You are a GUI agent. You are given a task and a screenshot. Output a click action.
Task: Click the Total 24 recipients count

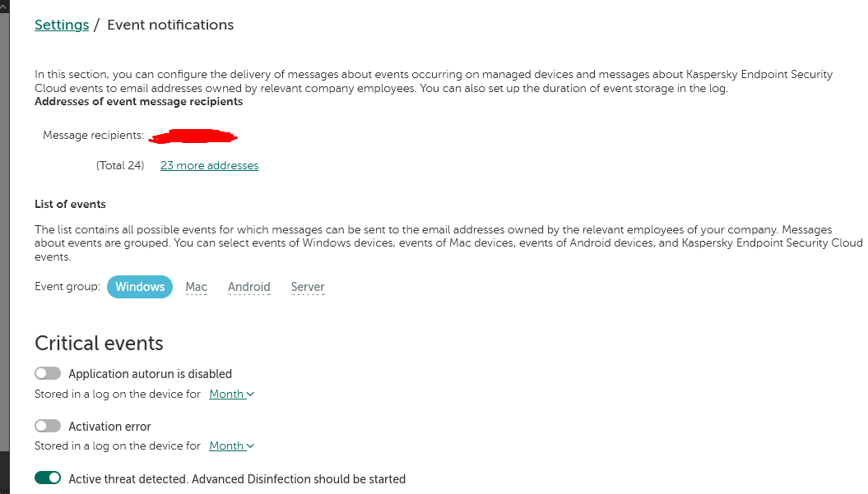click(x=120, y=166)
